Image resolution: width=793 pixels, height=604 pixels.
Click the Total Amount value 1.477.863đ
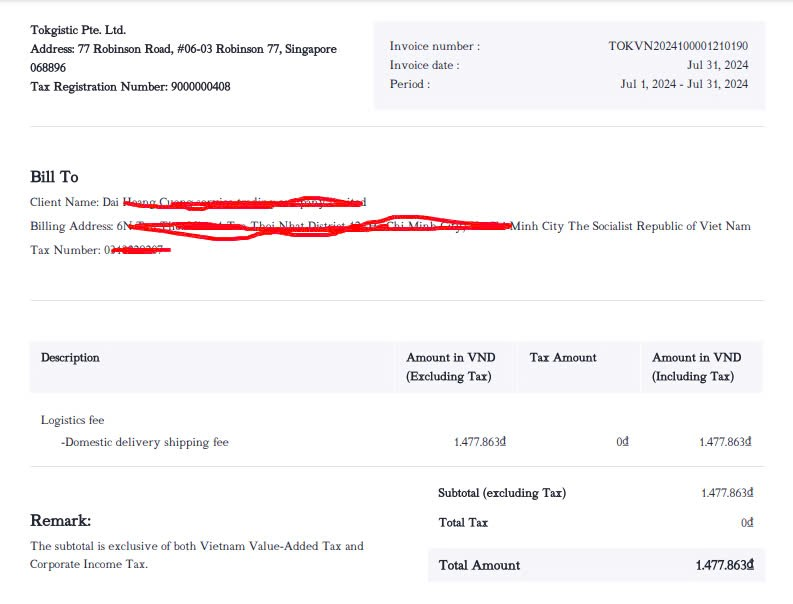[x=723, y=566]
